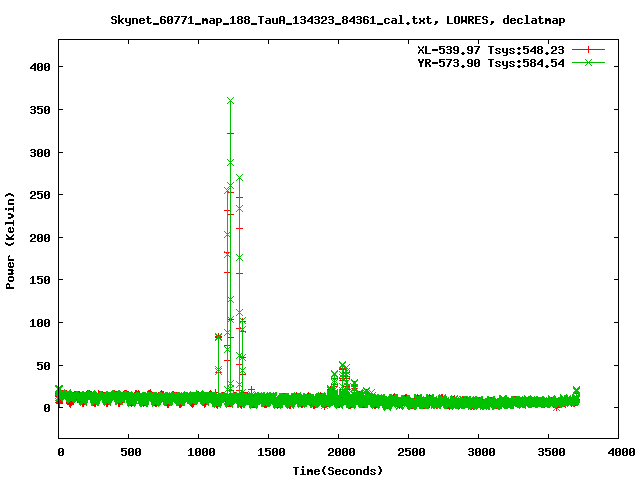Click the red XL legend line sample
Viewport: 640px width, 480px height.
(x=588, y=50)
